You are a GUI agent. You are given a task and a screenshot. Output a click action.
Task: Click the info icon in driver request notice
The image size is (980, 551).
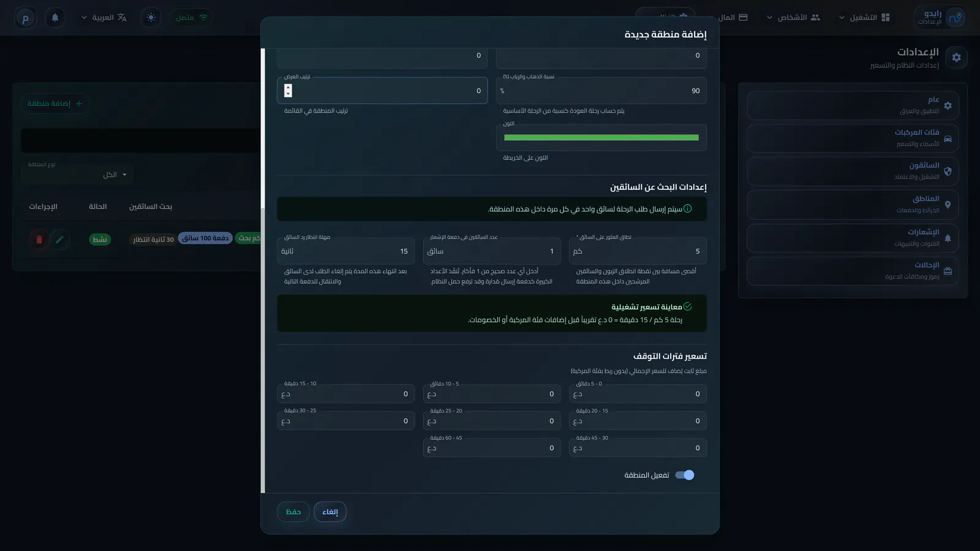point(687,209)
